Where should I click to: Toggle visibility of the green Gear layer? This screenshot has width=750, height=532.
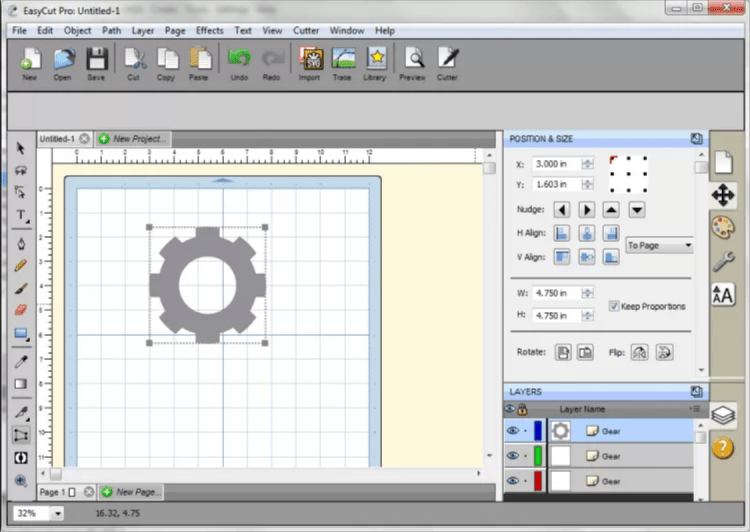click(x=511, y=456)
